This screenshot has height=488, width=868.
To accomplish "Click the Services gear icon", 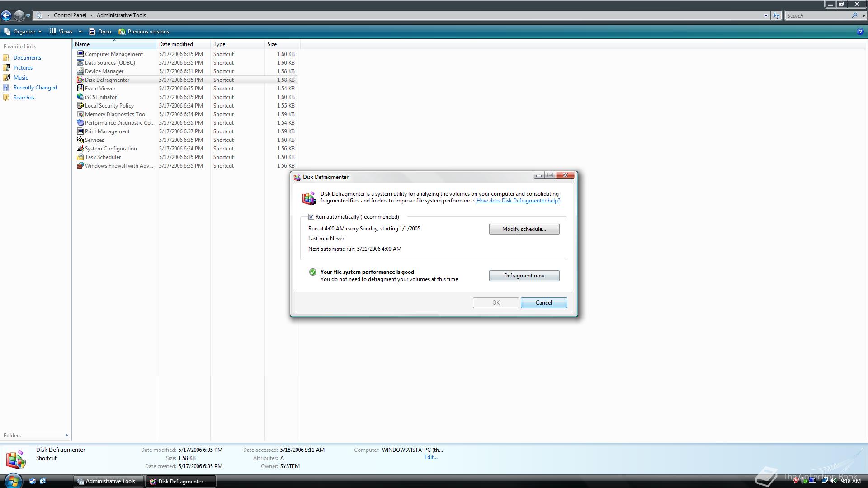I will coord(80,140).
